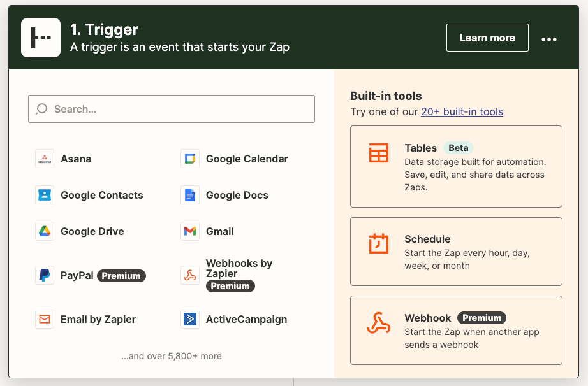Click the Trigger step icon in header
The width and height of the screenshot is (588, 386).
pyautogui.click(x=41, y=38)
